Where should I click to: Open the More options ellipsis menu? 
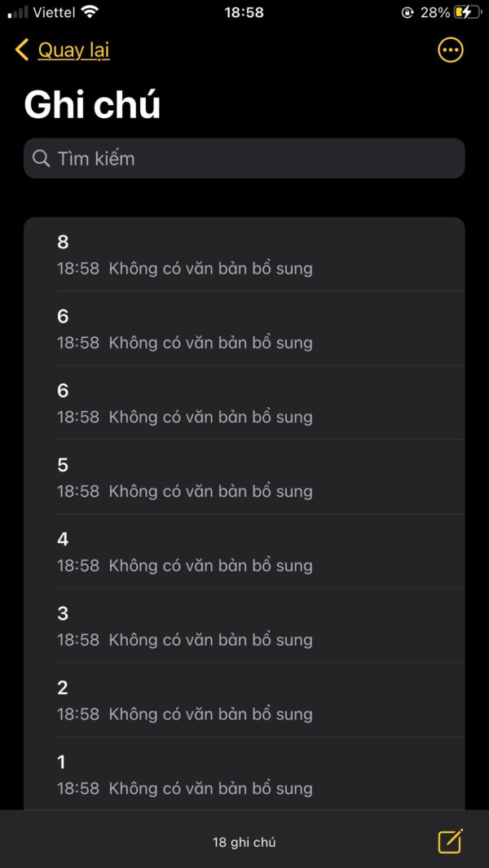click(x=450, y=50)
